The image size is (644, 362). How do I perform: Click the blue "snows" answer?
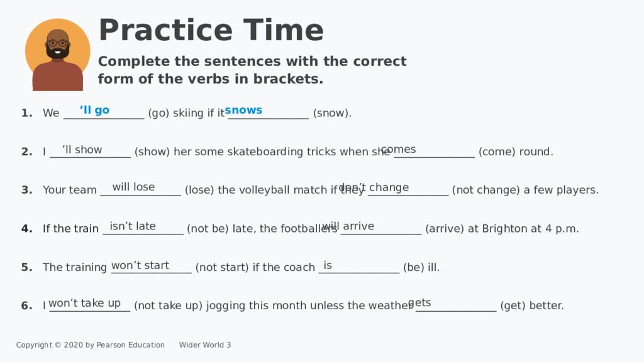point(243,110)
